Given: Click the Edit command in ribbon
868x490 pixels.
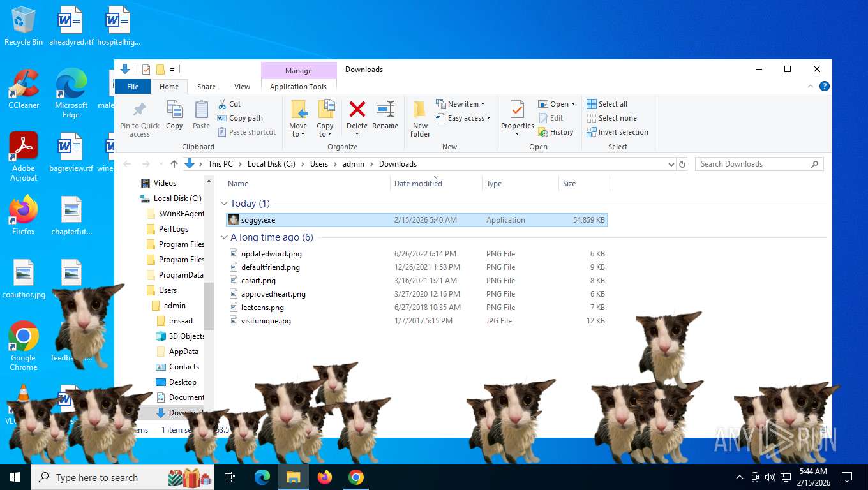Looking at the screenshot, I should (x=551, y=118).
